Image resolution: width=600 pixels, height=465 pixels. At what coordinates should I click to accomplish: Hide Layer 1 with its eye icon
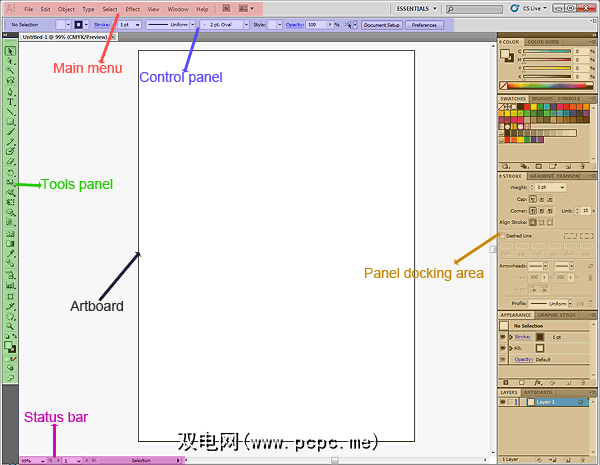[502, 402]
